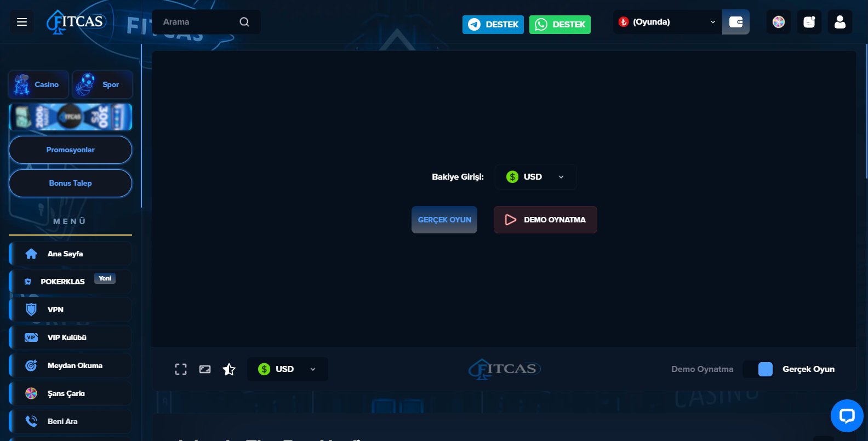Click the wallet icon in header
Image resolution: width=868 pixels, height=441 pixels.
[735, 22]
